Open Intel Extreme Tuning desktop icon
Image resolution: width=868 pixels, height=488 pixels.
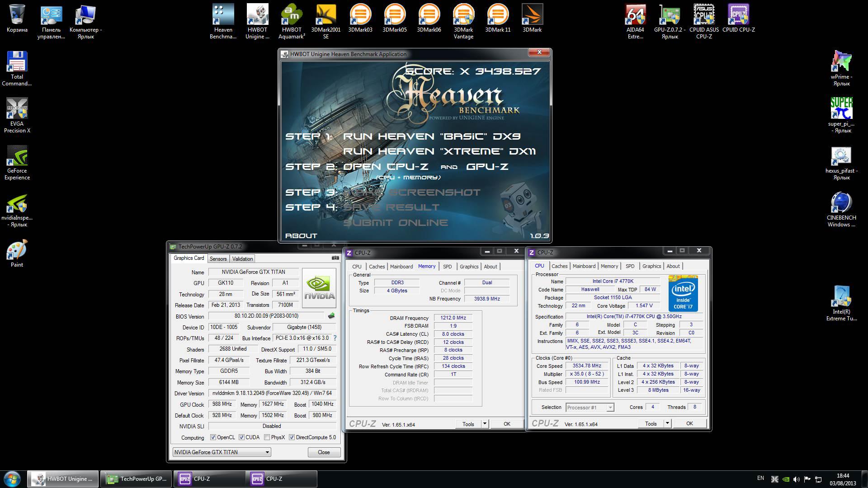[841, 304]
